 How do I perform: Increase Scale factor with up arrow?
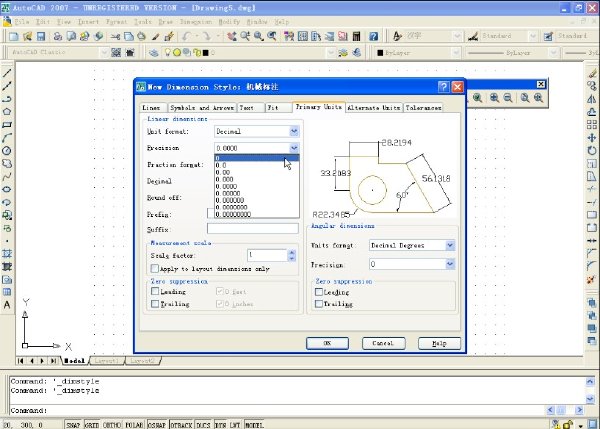tap(292, 253)
